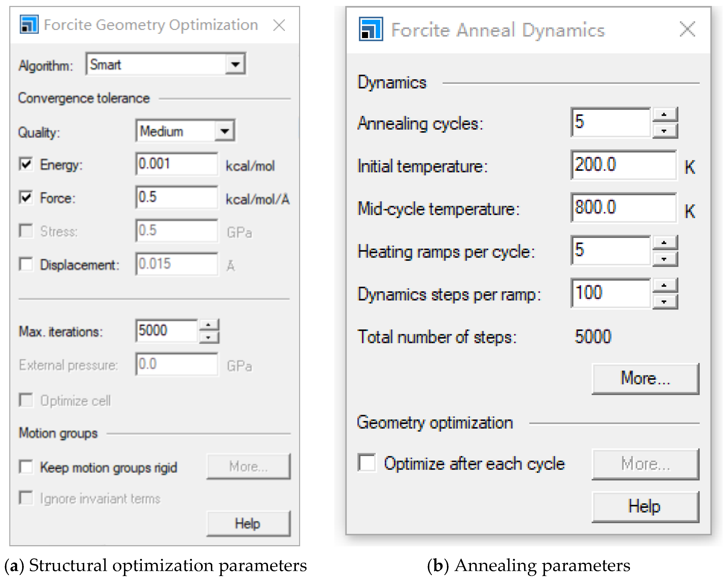Click Forcite Anneal Dynamics window icon
The width and height of the screenshot is (728, 582).
click(371, 29)
